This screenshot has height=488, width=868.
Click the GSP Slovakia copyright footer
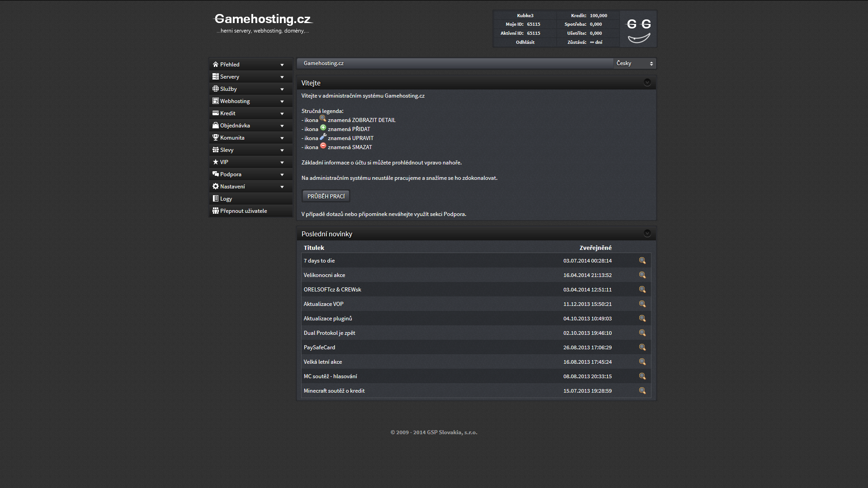(x=434, y=432)
